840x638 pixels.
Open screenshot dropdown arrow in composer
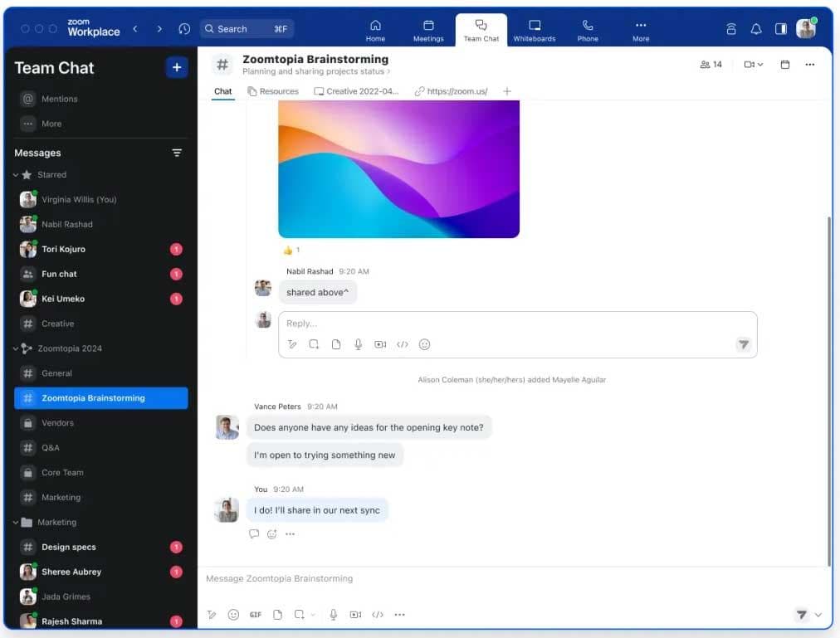pos(313,615)
